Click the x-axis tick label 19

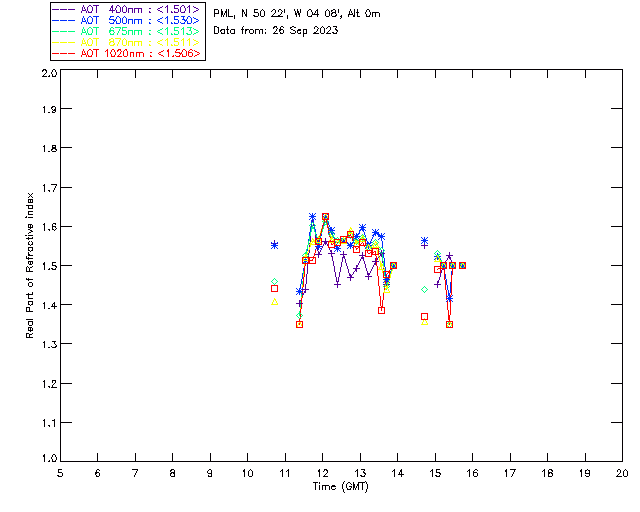click(585, 473)
